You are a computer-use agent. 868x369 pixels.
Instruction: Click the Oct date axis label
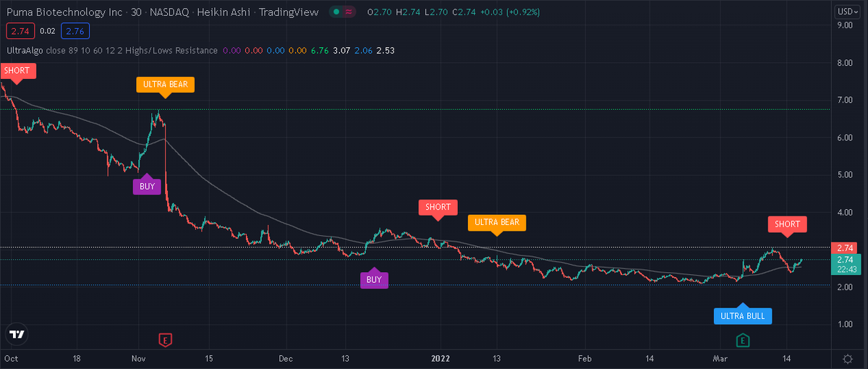click(x=12, y=358)
